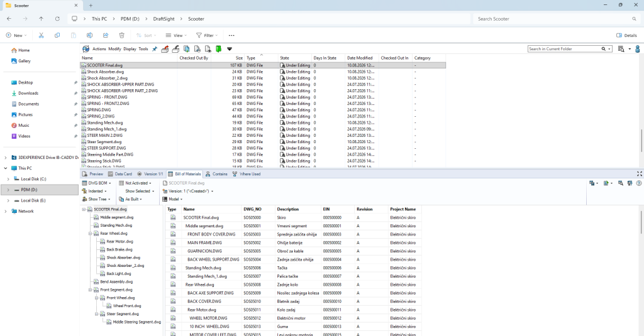
Task: Click the Cut scissors icon
Action: [x=41, y=35]
